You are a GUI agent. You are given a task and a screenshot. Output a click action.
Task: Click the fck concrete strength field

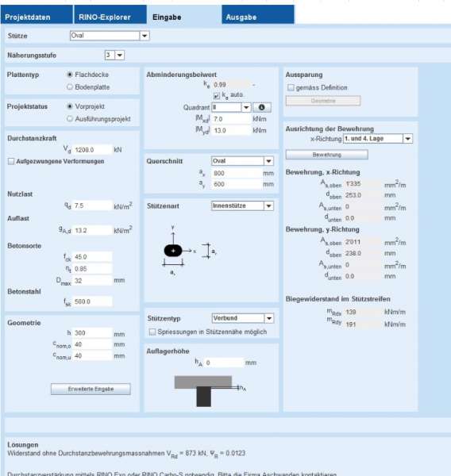92,257
